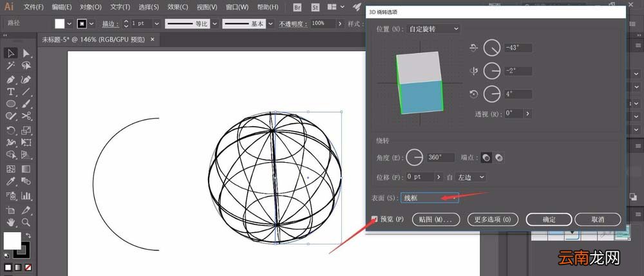Toggle the Preview (预览) checkbox
The image size is (644, 276).
[x=375, y=219]
